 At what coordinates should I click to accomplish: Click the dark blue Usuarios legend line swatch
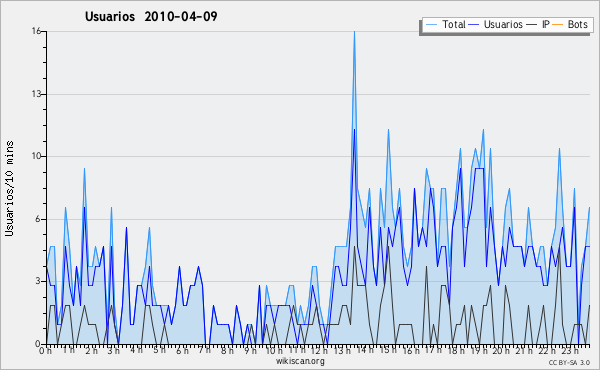474,25
